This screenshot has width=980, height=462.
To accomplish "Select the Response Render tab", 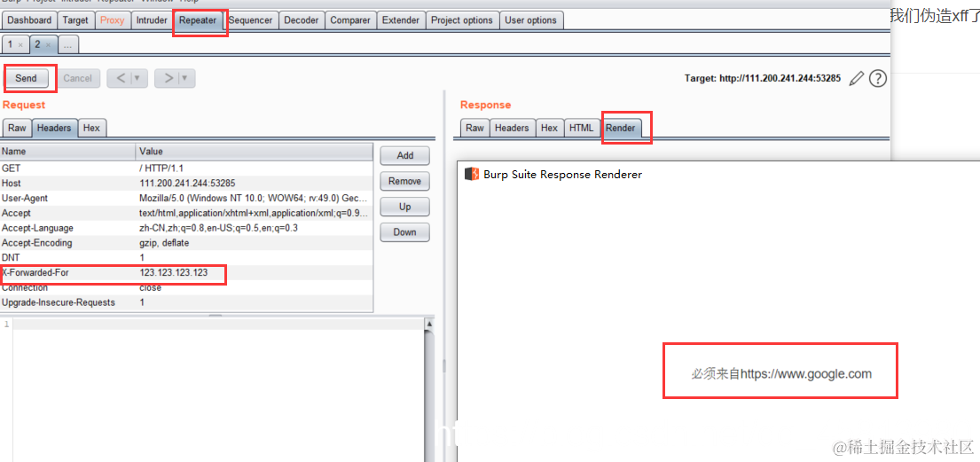I will tap(620, 128).
